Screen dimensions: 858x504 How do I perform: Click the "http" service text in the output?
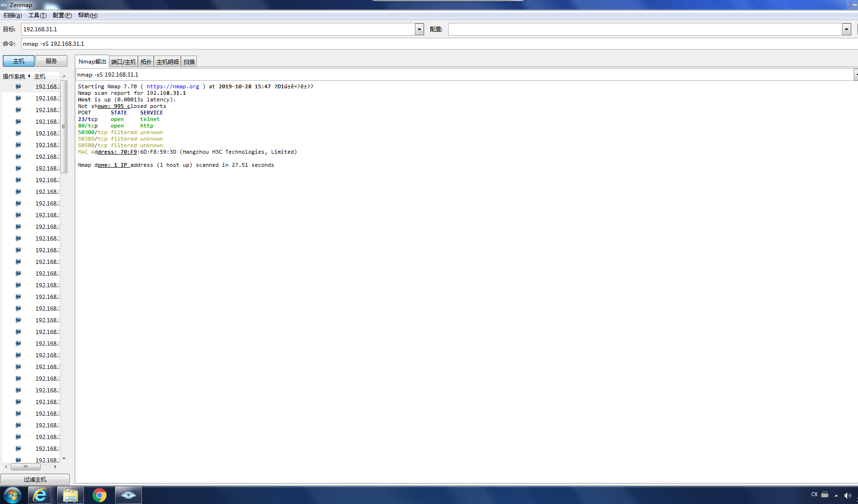tap(147, 126)
